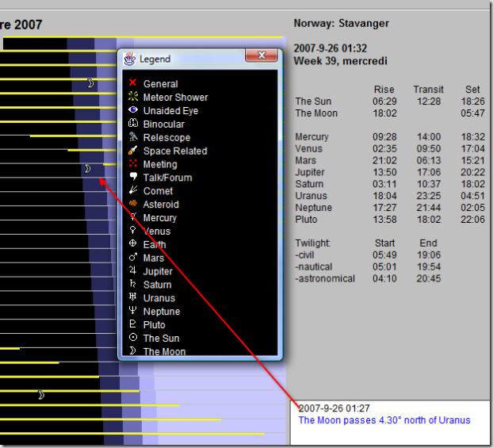Screen dimensions: 493x448
Task: Click the Comet icon in the legend
Action: tap(132, 191)
